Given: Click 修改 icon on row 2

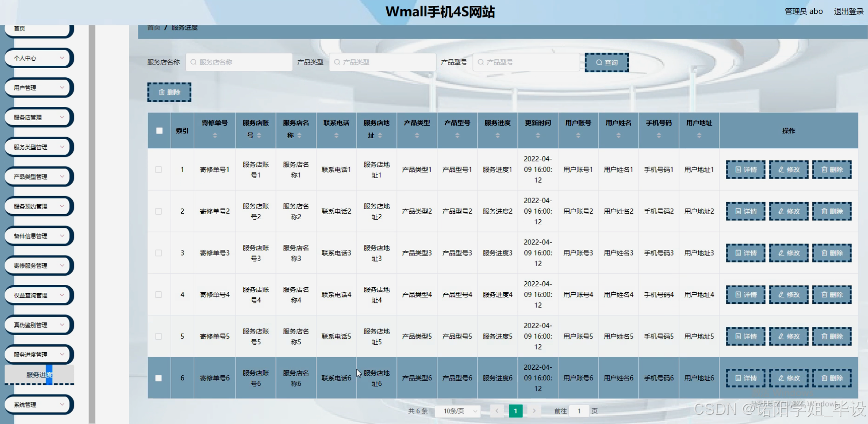Looking at the screenshot, I should pos(788,211).
